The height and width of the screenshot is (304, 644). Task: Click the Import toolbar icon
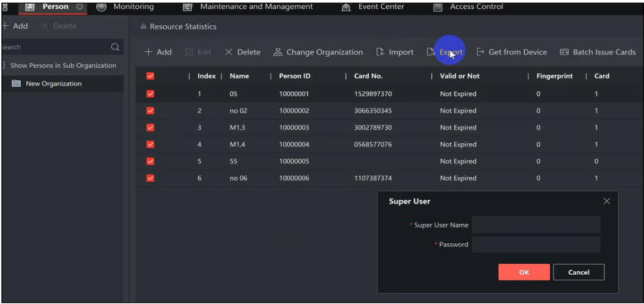pos(381,52)
